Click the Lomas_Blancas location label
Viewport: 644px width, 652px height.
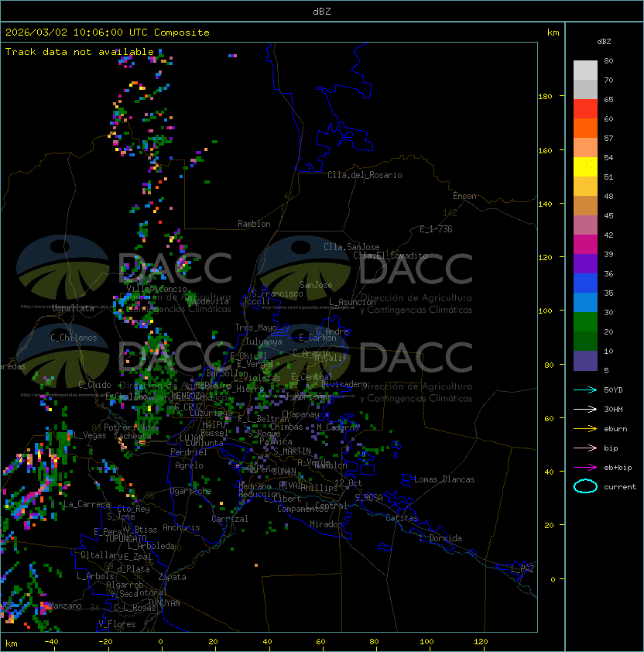pos(444,479)
